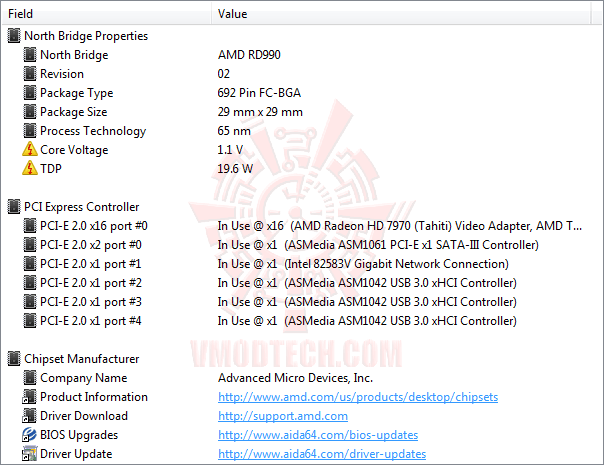Follow the aida64 bios-updates link
Image resolution: width=604 pixels, height=465 pixels.
point(318,435)
